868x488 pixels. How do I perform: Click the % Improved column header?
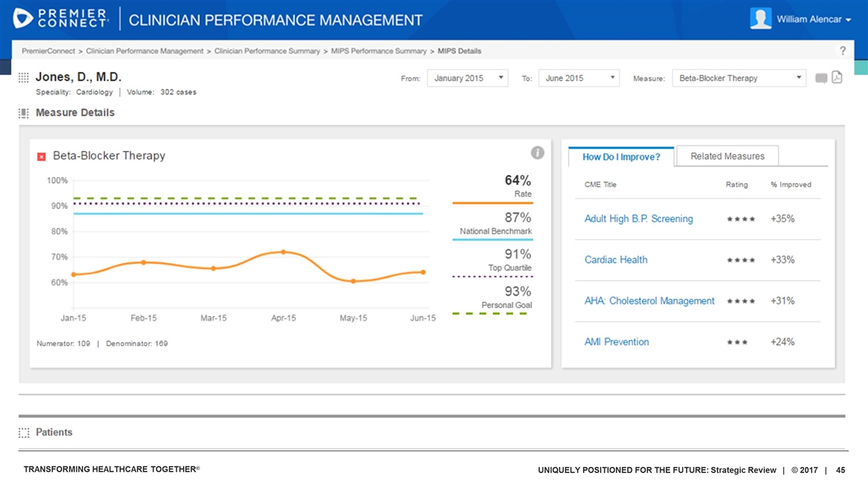click(x=791, y=184)
